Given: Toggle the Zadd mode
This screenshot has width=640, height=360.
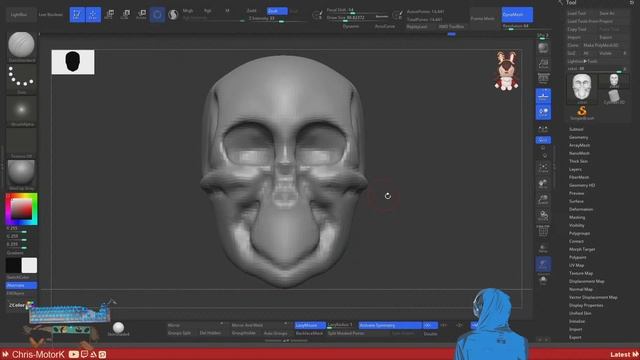Looking at the screenshot, I should (x=252, y=11).
